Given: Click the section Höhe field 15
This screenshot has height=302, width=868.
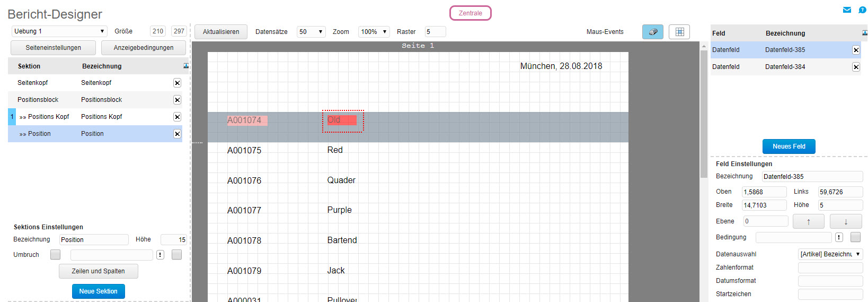Looking at the screenshot, I should pyautogui.click(x=174, y=240).
